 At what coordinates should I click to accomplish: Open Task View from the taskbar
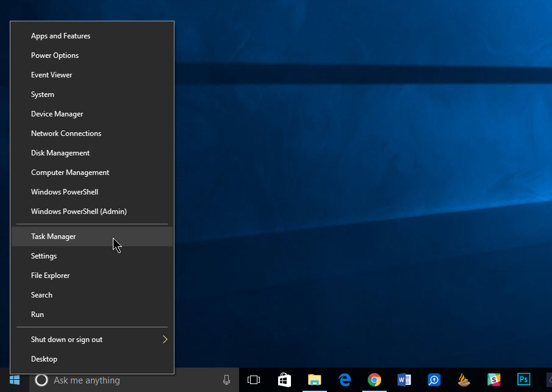click(x=254, y=379)
